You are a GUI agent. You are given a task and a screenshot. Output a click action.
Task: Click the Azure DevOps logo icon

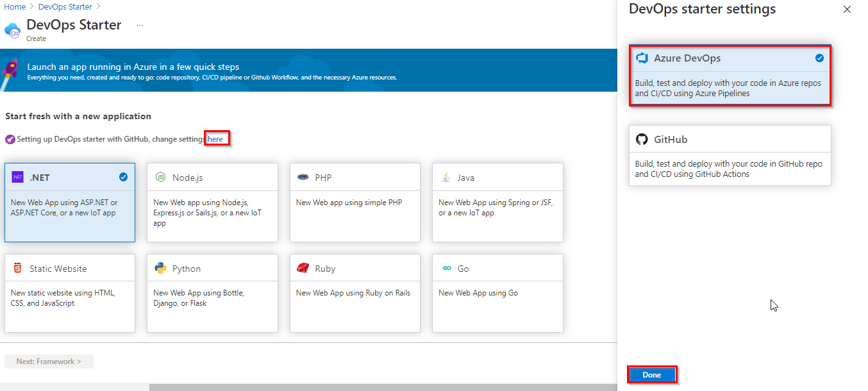click(x=642, y=58)
